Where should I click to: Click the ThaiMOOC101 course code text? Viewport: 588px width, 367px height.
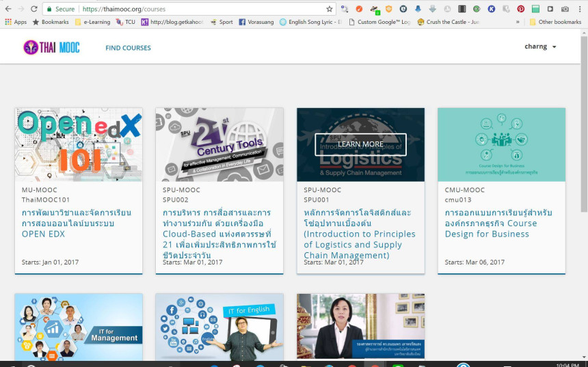pyautogui.click(x=46, y=200)
